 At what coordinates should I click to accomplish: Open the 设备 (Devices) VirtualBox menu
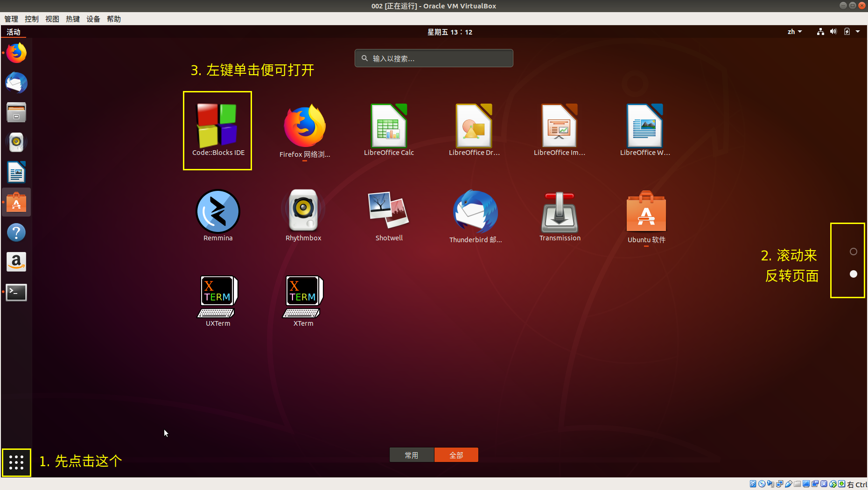click(x=93, y=19)
